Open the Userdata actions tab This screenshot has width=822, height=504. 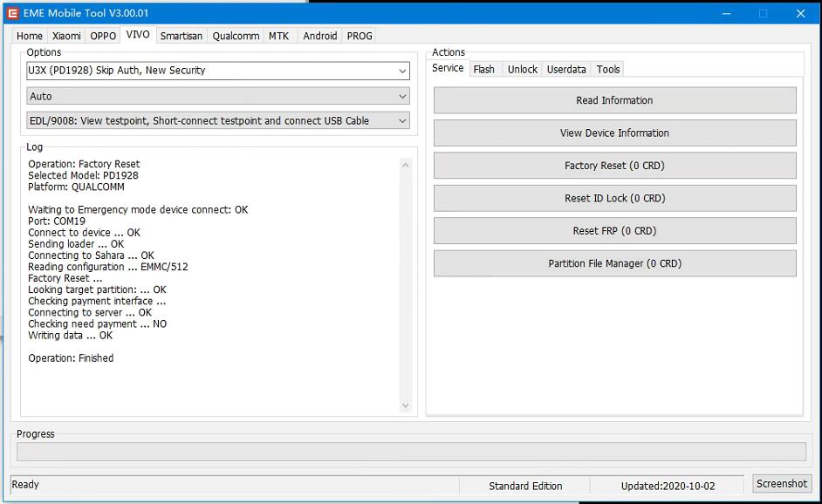[566, 69]
